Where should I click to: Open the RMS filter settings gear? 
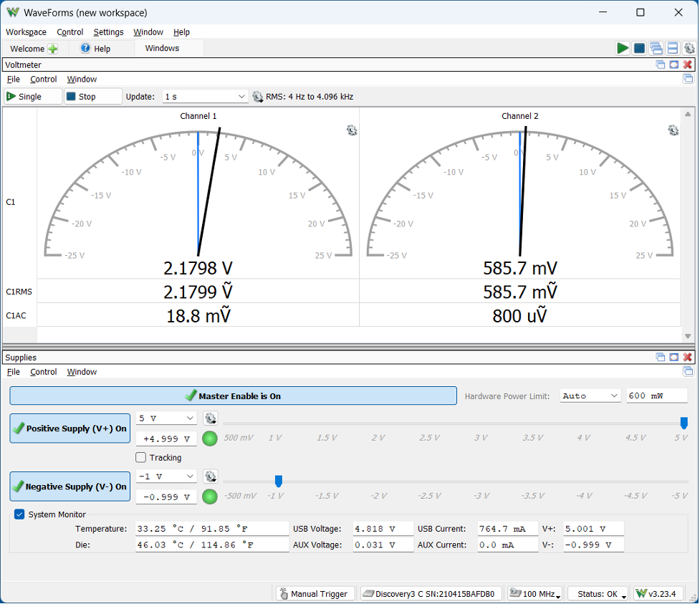258,97
